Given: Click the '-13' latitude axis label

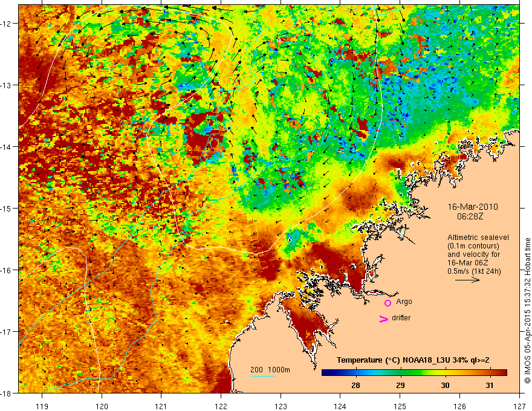Looking at the screenshot, I should coord(6,85).
